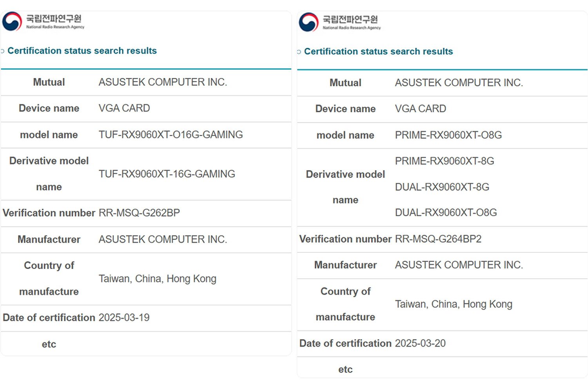
Task: Click the National Radio Research Agency logo in left panel
Action: pyautogui.click(x=44, y=21)
